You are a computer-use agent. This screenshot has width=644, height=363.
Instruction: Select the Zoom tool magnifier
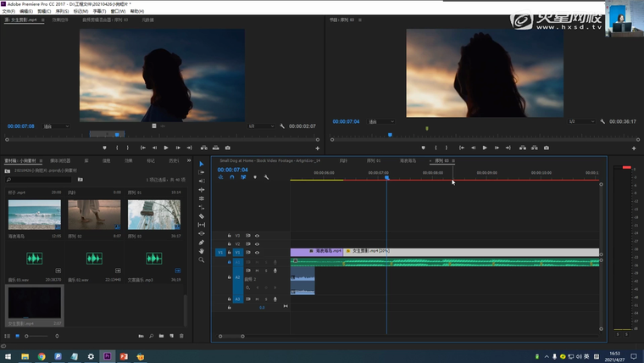pyautogui.click(x=202, y=260)
